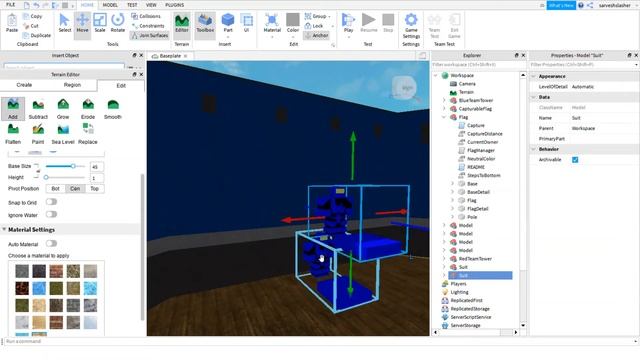Open Game Settings
Image resolution: width=640 pixels, height=360 pixels.
pyautogui.click(x=411, y=25)
